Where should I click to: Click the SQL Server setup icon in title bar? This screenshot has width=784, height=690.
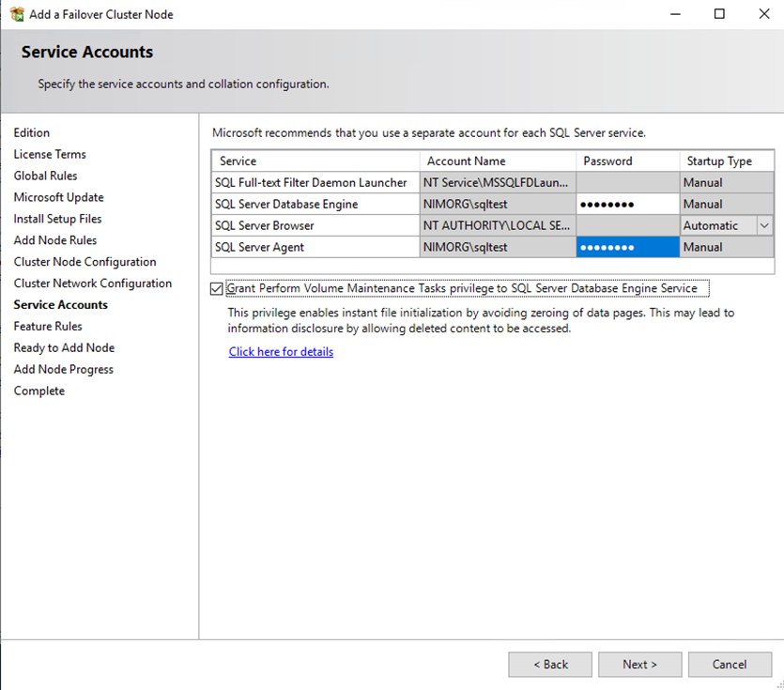(x=16, y=14)
